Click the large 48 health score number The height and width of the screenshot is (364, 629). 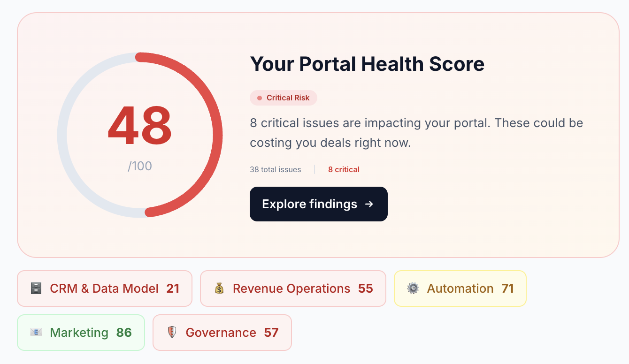tap(140, 126)
